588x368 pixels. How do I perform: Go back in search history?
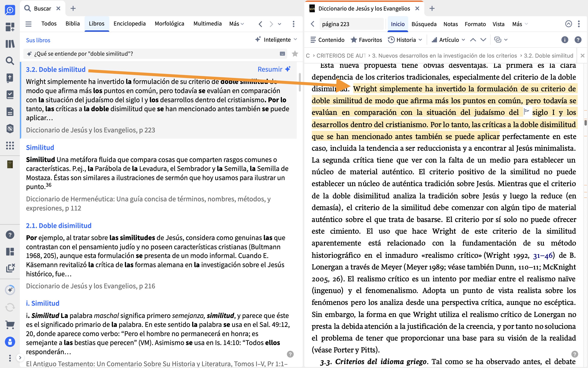click(x=261, y=24)
